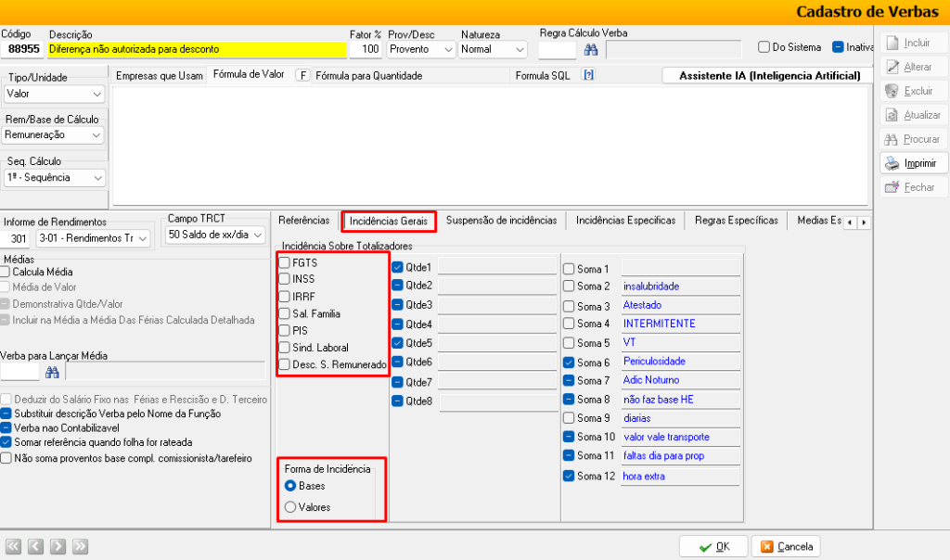
Task: Toggle Soma 12 hora extra checkbox
Action: 569,476
